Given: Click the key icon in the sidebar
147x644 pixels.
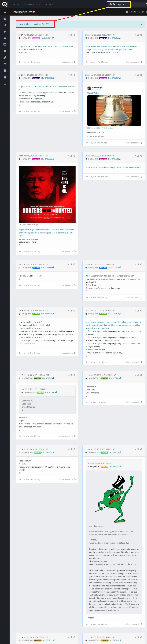Looking at the screenshot, I should (5, 58).
